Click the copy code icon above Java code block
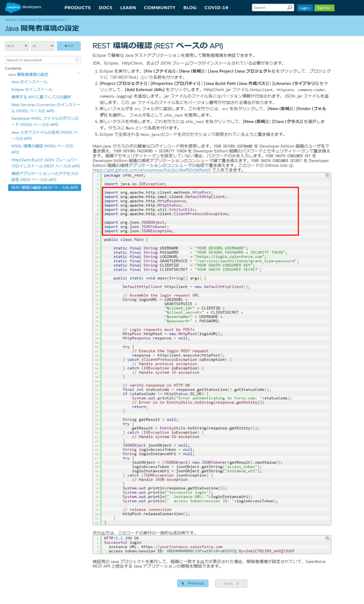 pos(327,175)
